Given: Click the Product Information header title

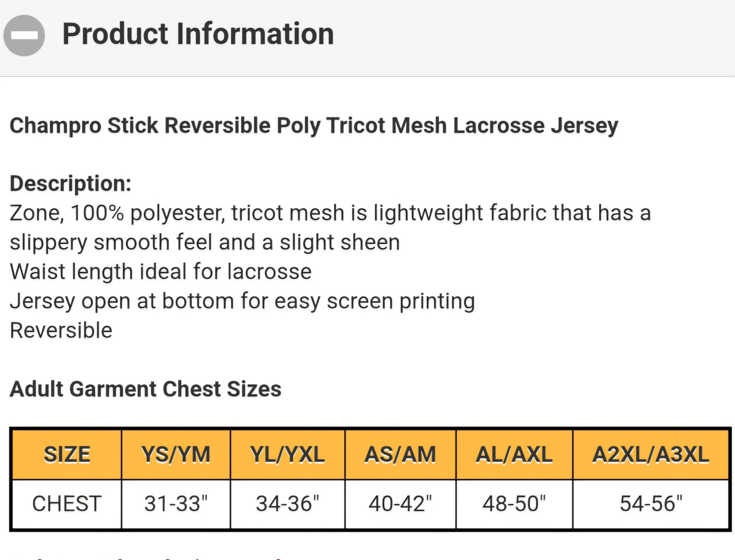Looking at the screenshot, I should (198, 34).
